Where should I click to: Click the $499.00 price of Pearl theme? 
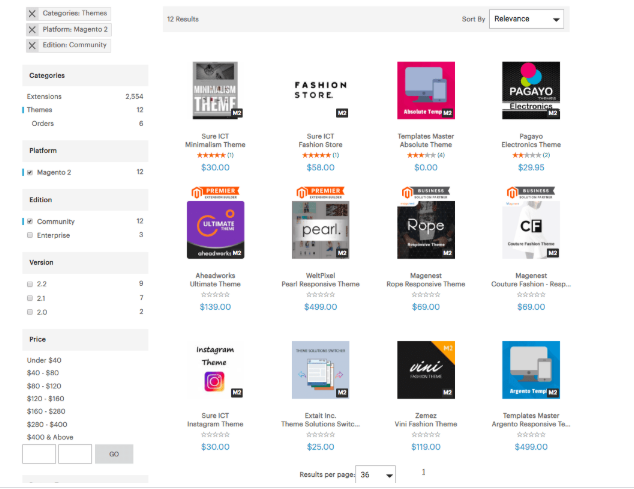coord(320,307)
